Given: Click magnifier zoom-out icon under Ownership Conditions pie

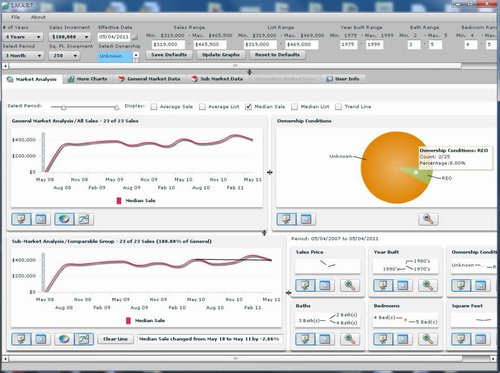Looking at the screenshot, I should (428, 219).
